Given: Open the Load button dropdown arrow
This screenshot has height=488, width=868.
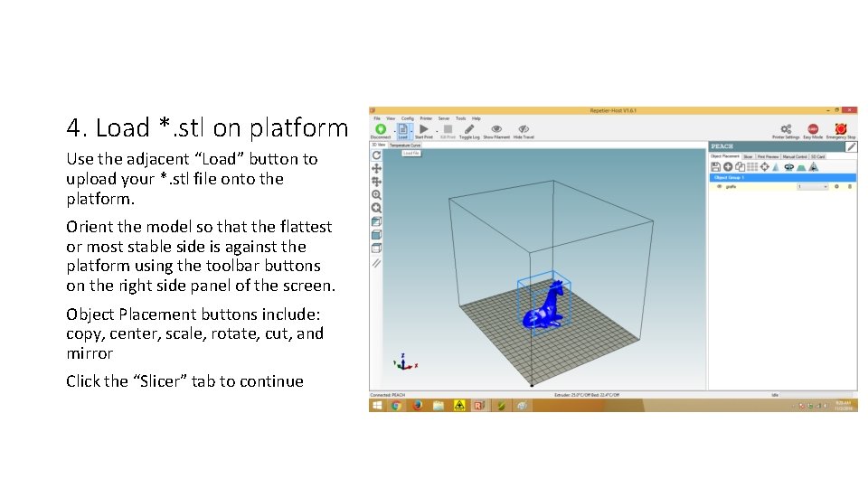Looking at the screenshot, I should click(411, 131).
